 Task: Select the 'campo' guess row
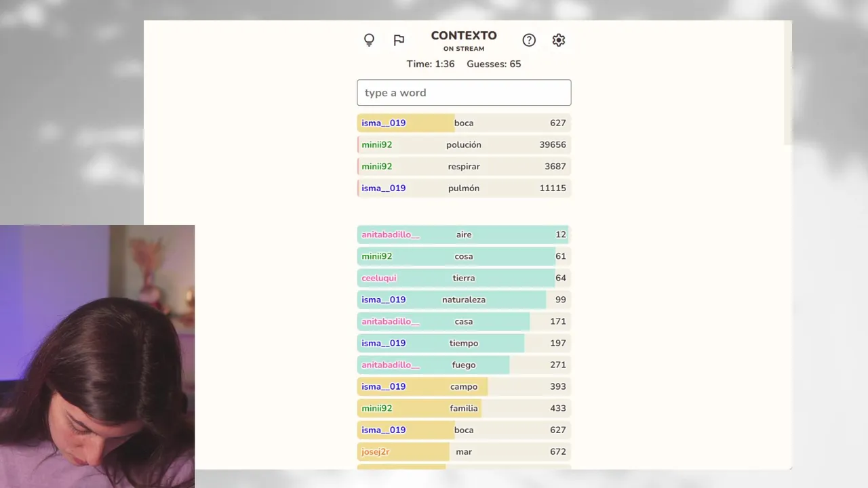tap(464, 386)
